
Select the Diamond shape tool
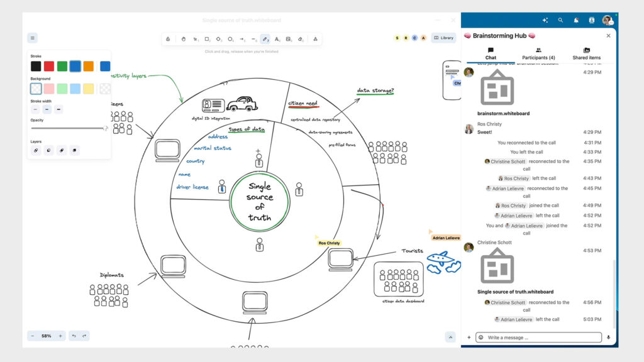(x=218, y=39)
